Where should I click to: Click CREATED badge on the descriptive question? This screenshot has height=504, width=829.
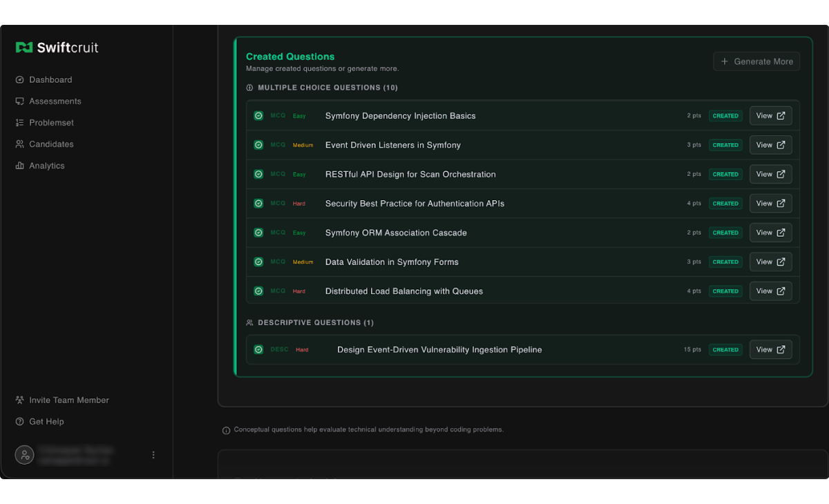(725, 349)
